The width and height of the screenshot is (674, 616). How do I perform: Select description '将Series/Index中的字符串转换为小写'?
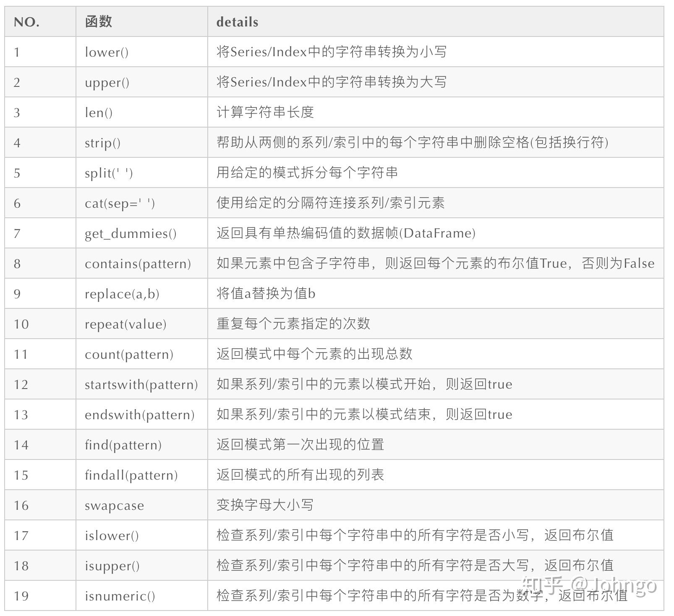point(332,52)
